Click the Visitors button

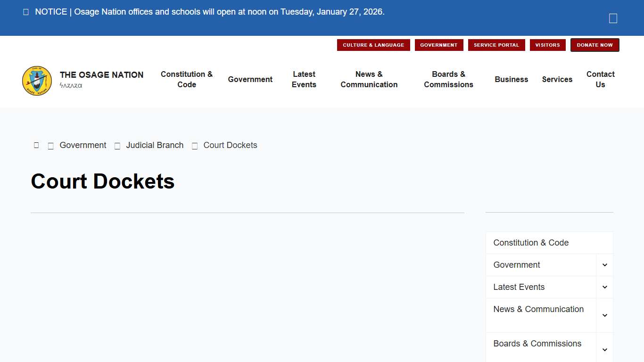[x=547, y=45]
